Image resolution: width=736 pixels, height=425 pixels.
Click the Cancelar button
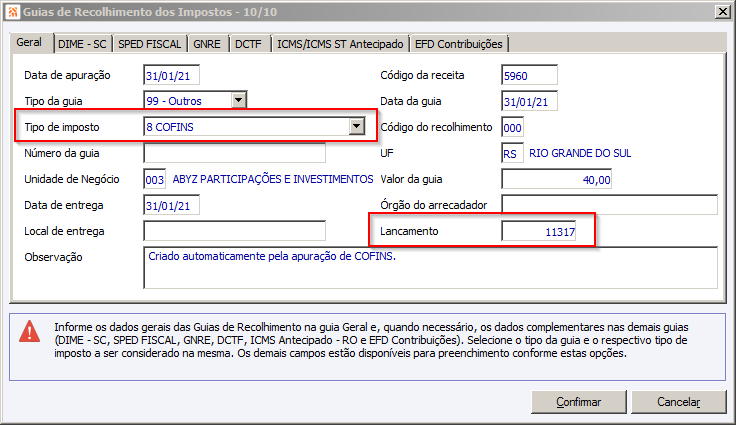coord(678,402)
